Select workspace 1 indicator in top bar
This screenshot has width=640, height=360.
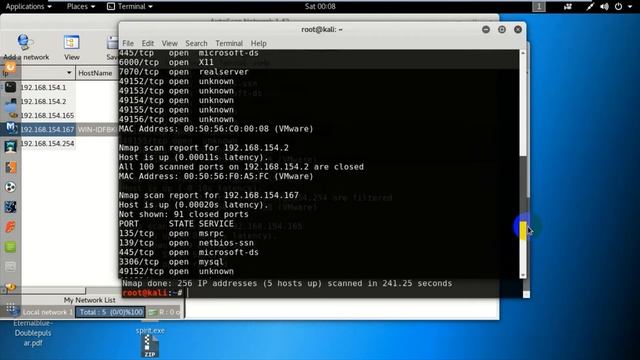pyautogui.click(x=539, y=7)
